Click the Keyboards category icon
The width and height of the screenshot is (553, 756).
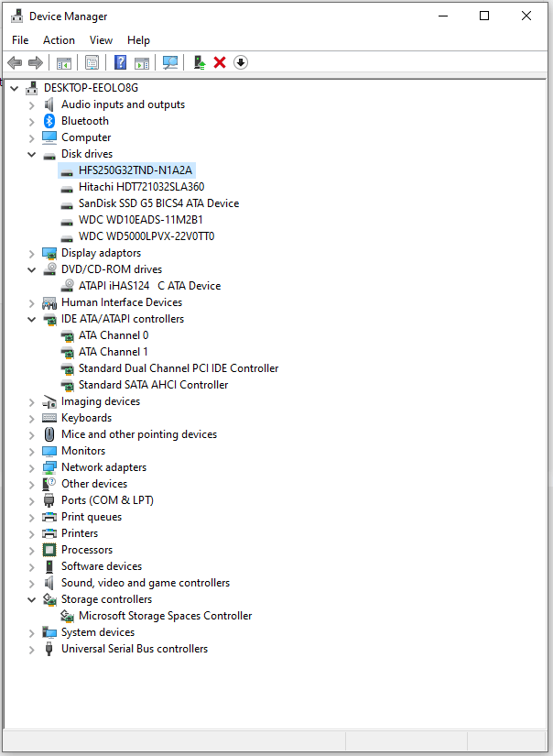click(49, 418)
